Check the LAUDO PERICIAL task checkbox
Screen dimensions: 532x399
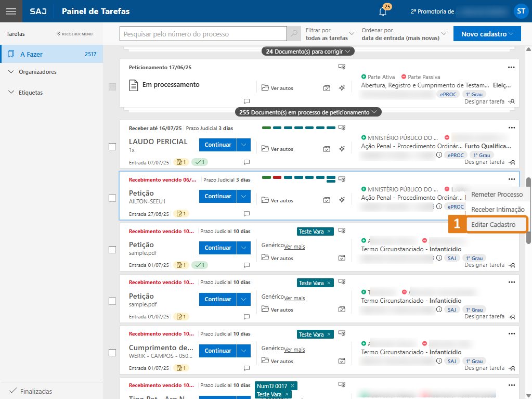pyautogui.click(x=112, y=147)
